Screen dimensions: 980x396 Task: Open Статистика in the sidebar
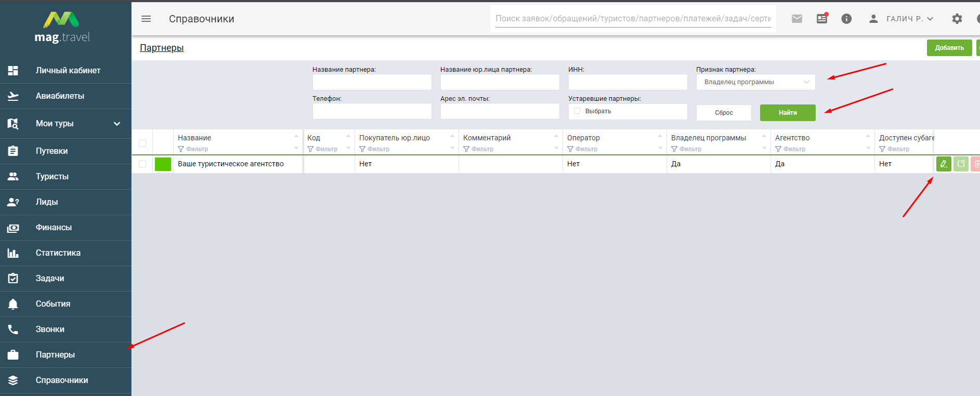click(x=66, y=253)
